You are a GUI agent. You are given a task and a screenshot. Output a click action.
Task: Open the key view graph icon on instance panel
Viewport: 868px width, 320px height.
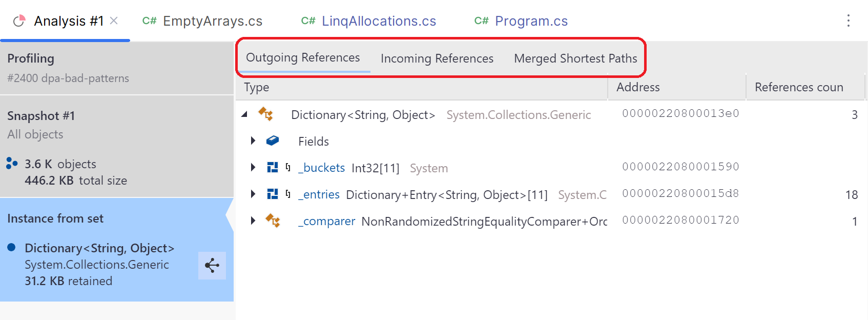[212, 266]
